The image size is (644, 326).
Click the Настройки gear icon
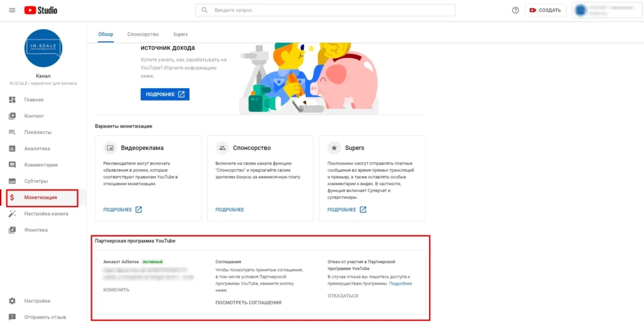point(13,301)
